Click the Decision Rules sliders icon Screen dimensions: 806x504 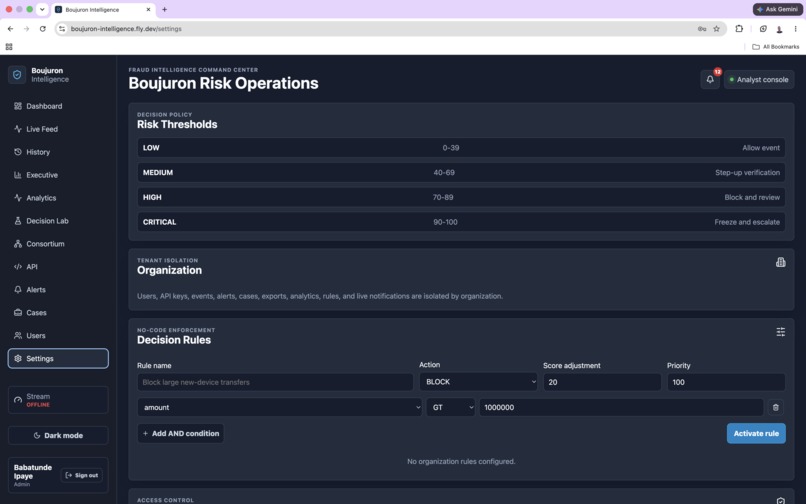[780, 332]
